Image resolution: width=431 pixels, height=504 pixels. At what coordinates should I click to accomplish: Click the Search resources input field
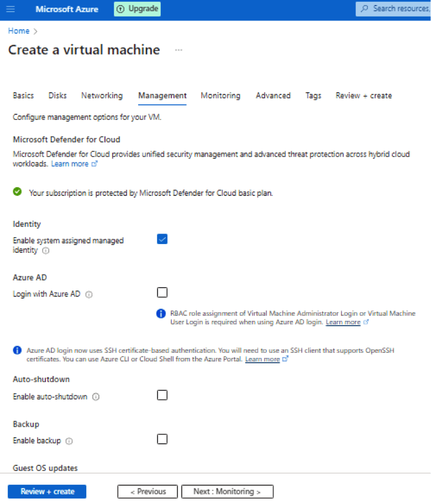(398, 9)
